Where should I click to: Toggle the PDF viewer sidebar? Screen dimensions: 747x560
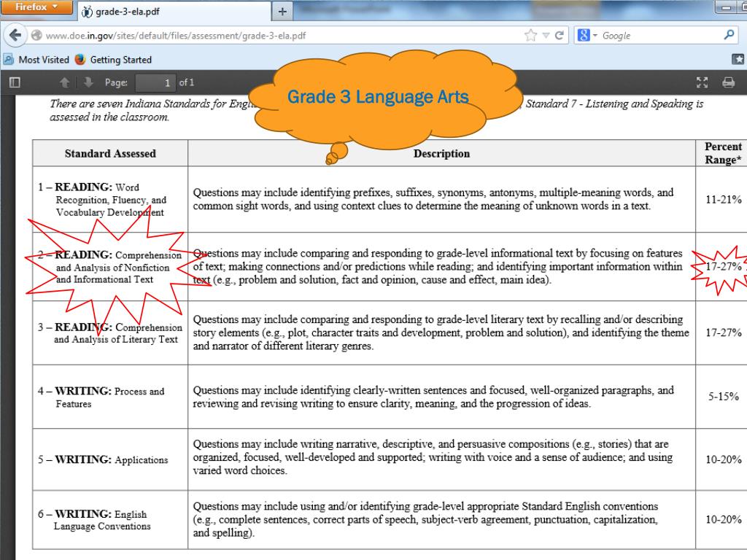[x=15, y=82]
